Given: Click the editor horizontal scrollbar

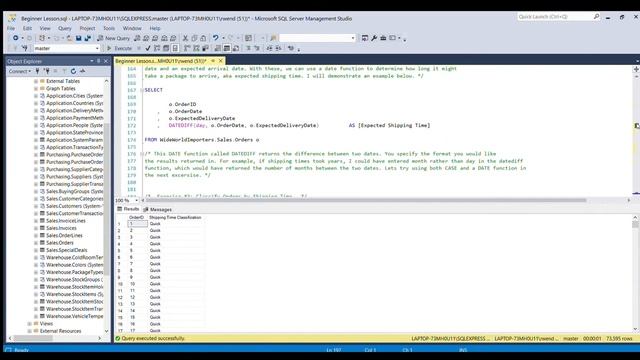Looking at the screenshot, I should point(366,200).
